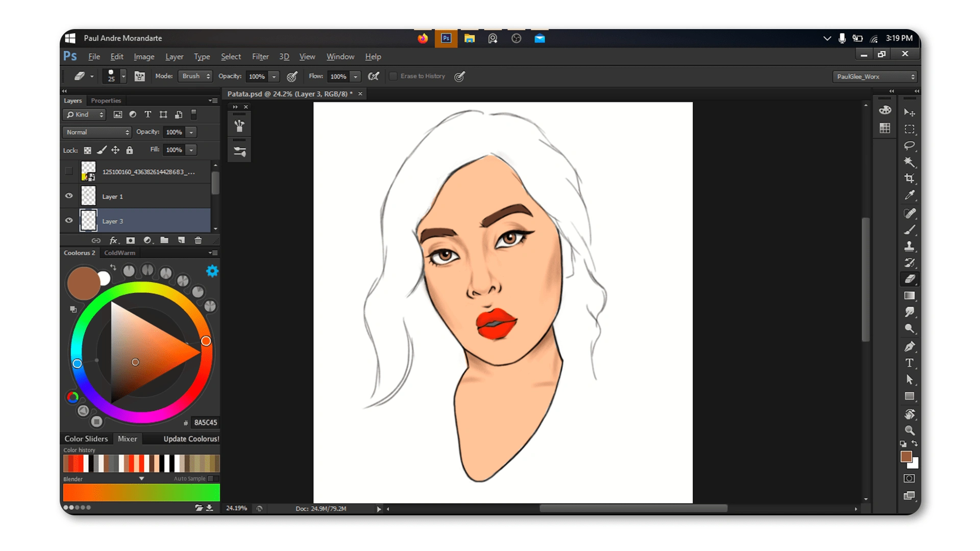Open the layer Fill dropdown arrow
The height and width of the screenshot is (551, 980).
coord(191,150)
